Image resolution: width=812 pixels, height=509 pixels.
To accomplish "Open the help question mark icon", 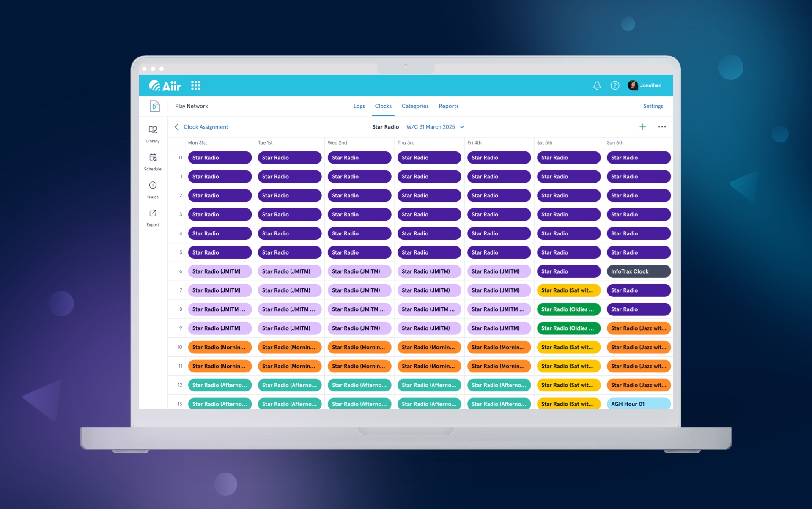I will pos(615,85).
